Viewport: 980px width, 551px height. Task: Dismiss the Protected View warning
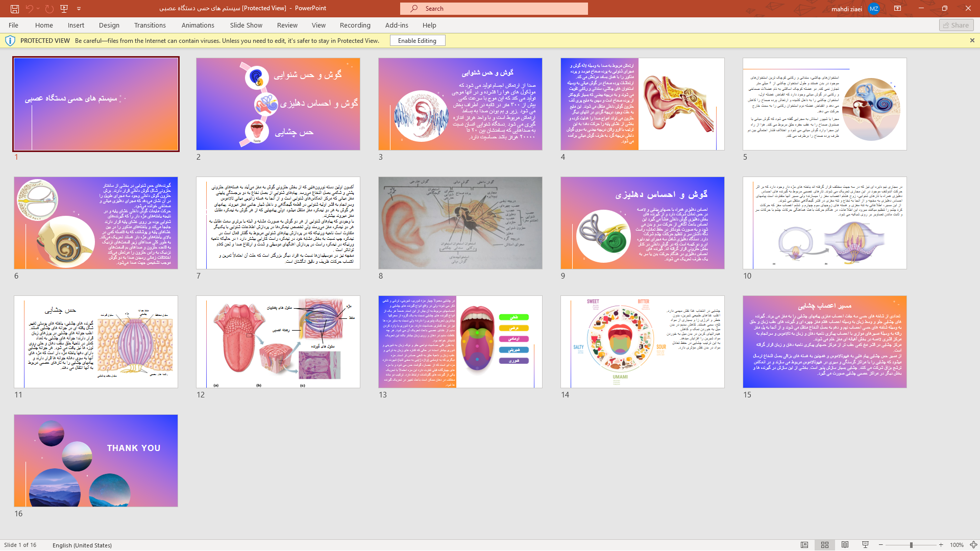tap(972, 40)
